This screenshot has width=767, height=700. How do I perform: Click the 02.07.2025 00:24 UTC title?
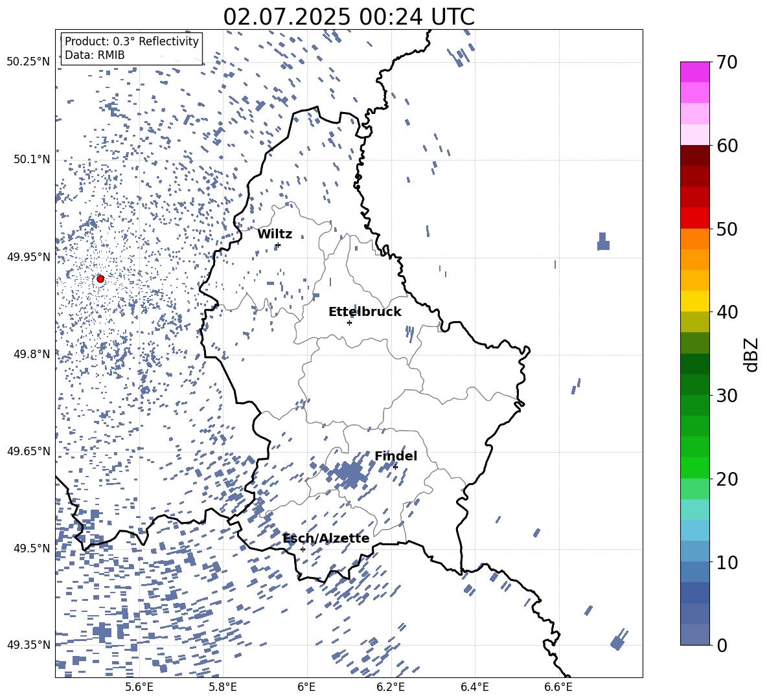[349, 17]
